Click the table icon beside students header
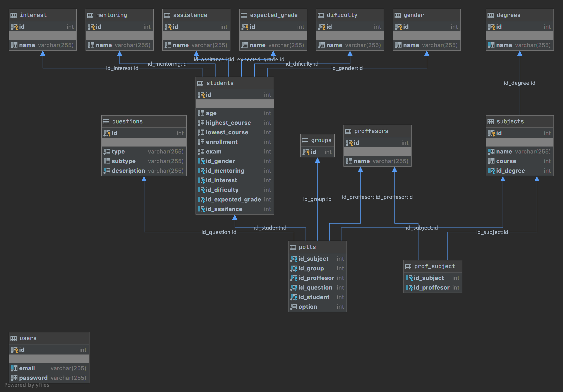 click(x=200, y=83)
